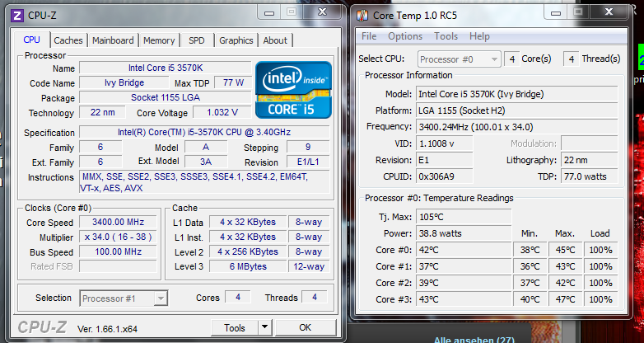Image resolution: width=644 pixels, height=343 pixels.
Task: Click the CPUID value 0x306A9
Action: tap(445, 176)
